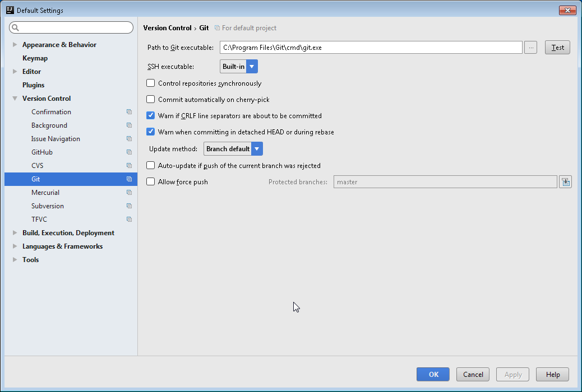The height and width of the screenshot is (392, 582).
Task: Click the copy settings icon beside GitHub
Action: coord(129,152)
